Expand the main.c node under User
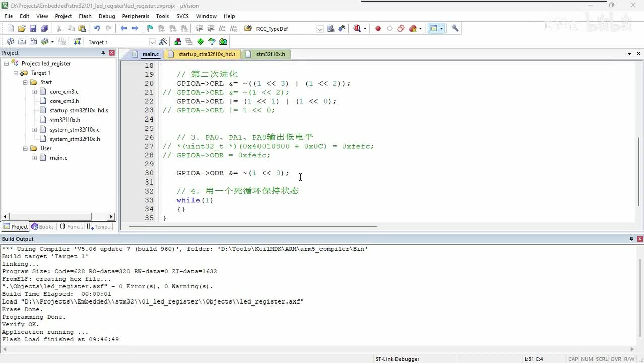644x363 pixels. [35, 158]
